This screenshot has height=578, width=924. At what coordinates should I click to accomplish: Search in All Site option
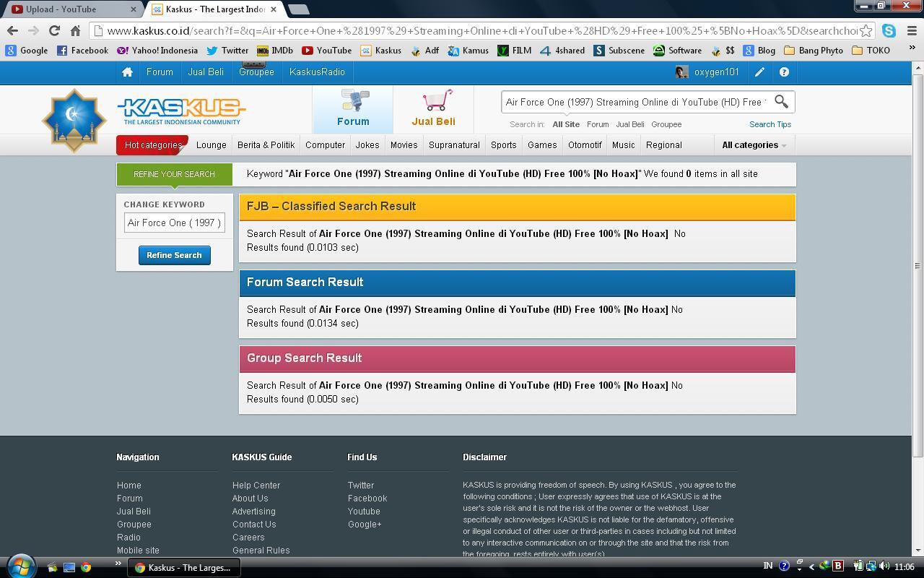(565, 124)
